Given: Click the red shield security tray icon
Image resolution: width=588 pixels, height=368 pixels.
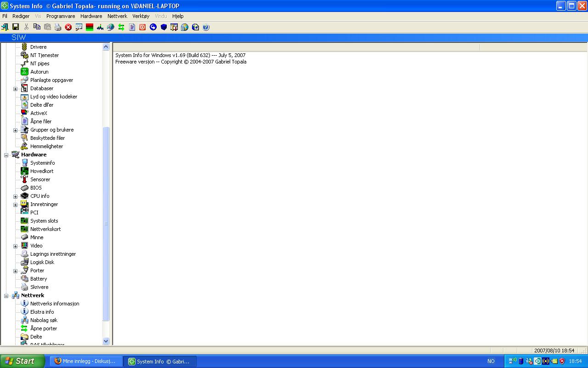Looking at the screenshot, I should point(562,361).
